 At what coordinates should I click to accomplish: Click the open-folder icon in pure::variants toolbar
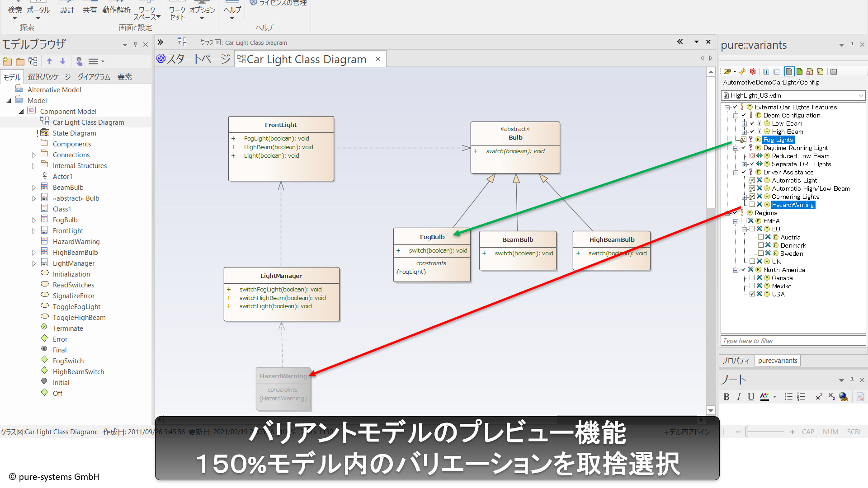click(x=727, y=71)
